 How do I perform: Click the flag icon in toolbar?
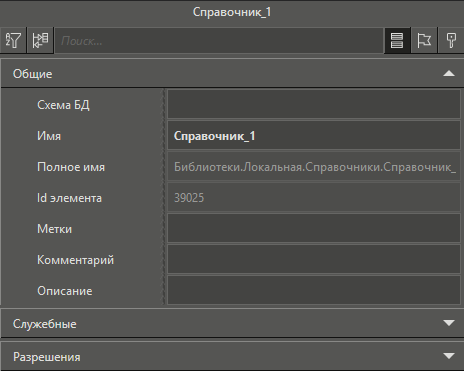[x=424, y=40]
